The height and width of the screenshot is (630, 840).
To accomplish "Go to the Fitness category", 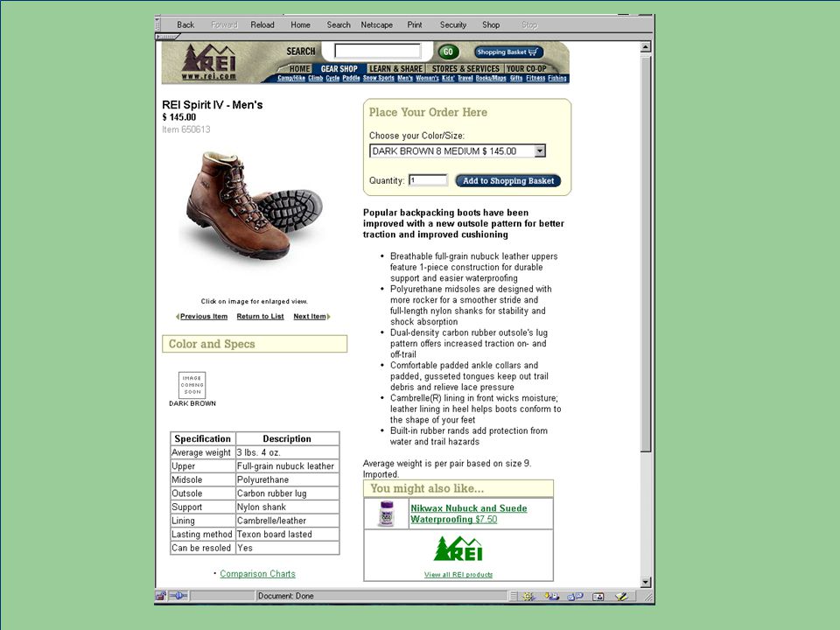I will [535, 78].
